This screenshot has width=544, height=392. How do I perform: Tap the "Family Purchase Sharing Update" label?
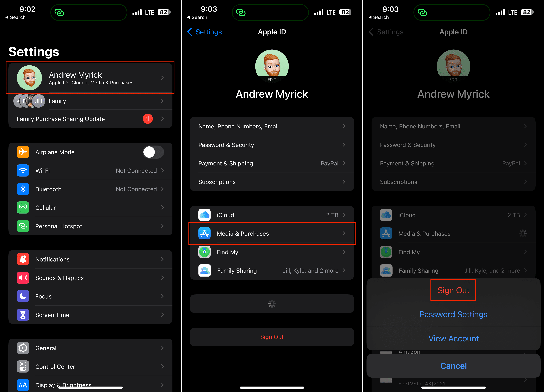coord(61,119)
